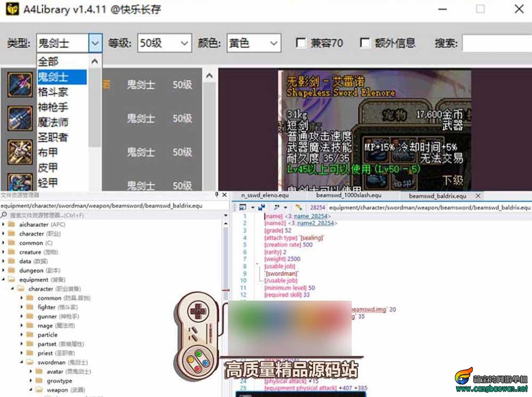Open file explorer search options dropdown
Image resolution: width=532 pixels, height=397 pixels.
click(x=226, y=215)
